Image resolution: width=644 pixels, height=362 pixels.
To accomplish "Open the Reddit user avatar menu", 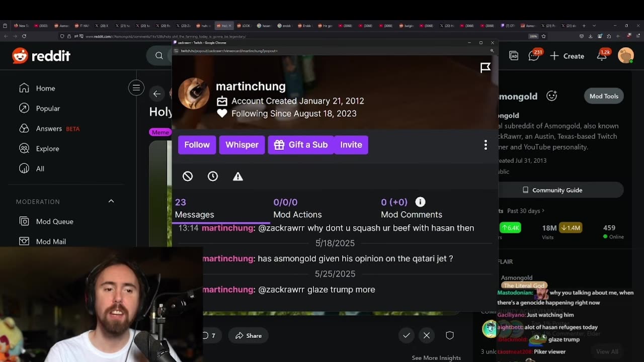I will (626, 56).
